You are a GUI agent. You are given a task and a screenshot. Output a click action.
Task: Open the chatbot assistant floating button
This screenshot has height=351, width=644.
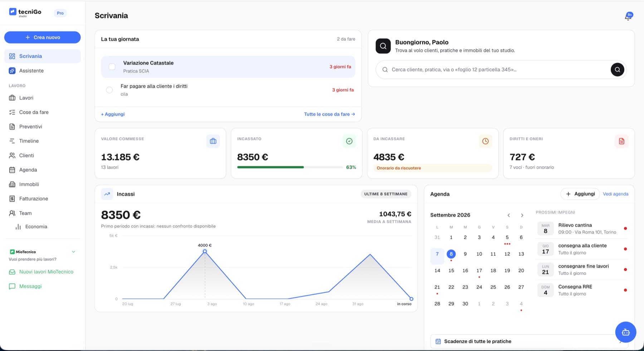coord(625,332)
